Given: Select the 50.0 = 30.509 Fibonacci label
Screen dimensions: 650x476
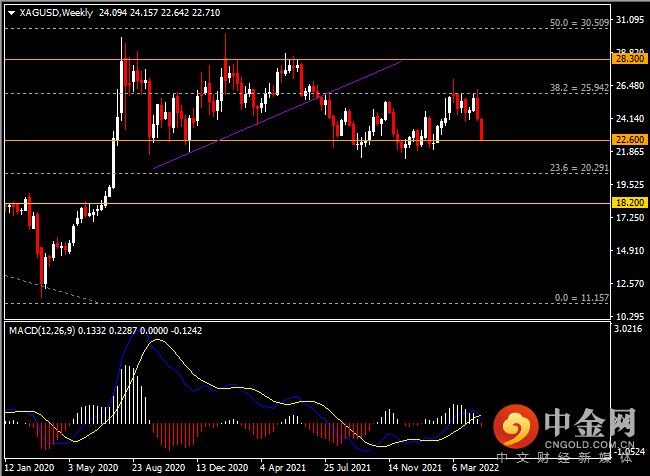Looking at the screenshot, I should point(579,23).
